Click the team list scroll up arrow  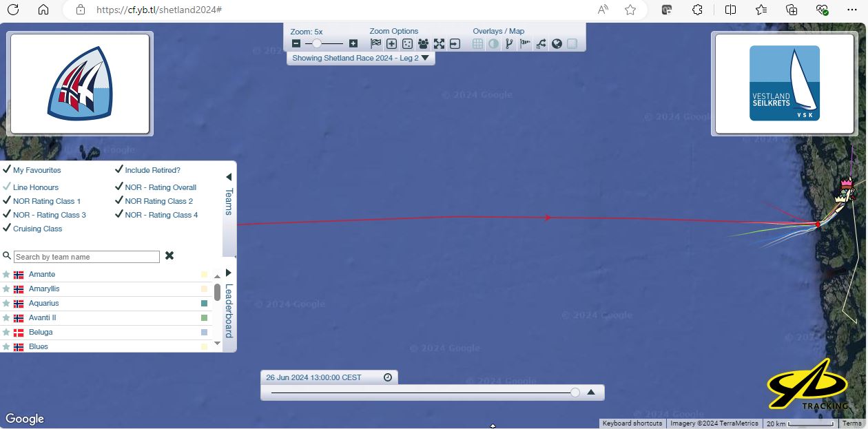[x=218, y=276]
